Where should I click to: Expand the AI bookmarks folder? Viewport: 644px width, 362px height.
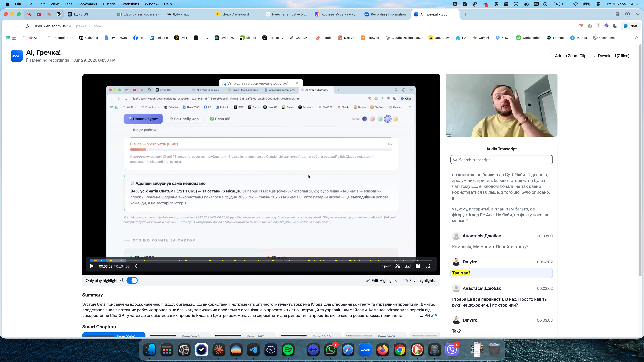(x=32, y=38)
